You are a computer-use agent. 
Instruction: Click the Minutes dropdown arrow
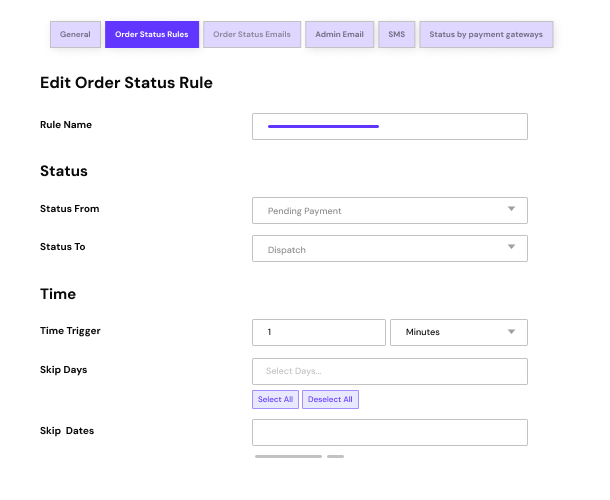(512, 332)
